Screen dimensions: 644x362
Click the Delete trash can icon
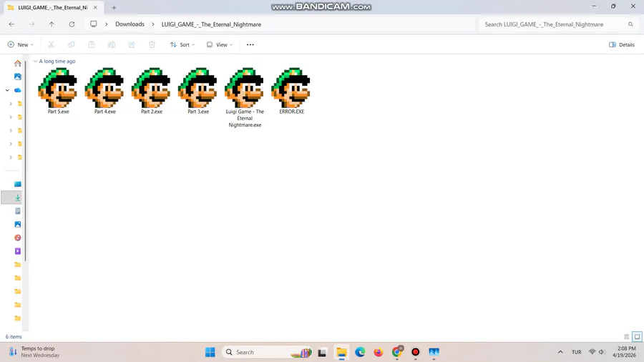pos(152,44)
